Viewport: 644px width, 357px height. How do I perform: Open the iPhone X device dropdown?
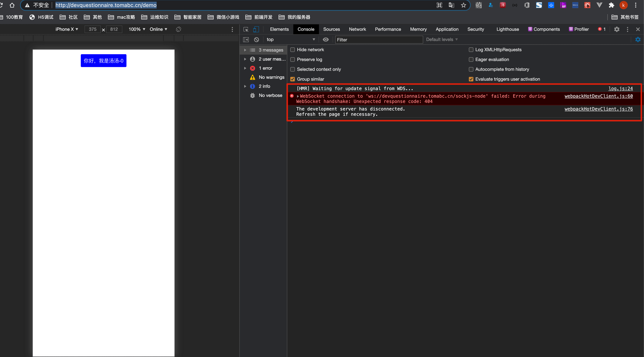coord(66,29)
